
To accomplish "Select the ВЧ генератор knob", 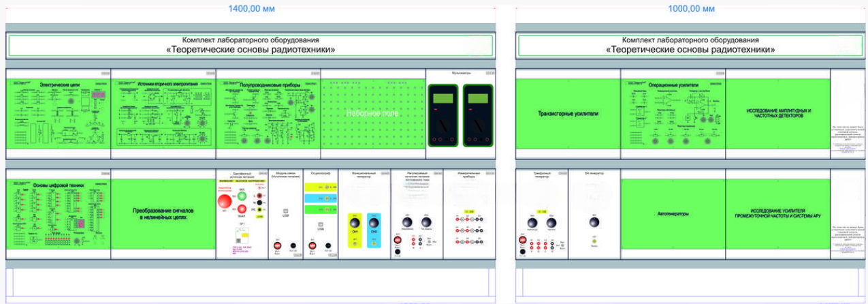I will 594,222.
